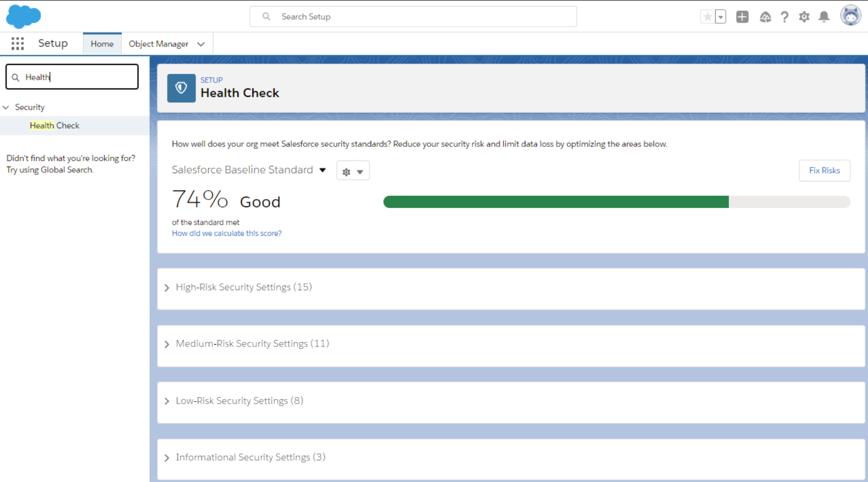
Task: Click the search icon in Search Setup
Action: pyautogui.click(x=267, y=17)
